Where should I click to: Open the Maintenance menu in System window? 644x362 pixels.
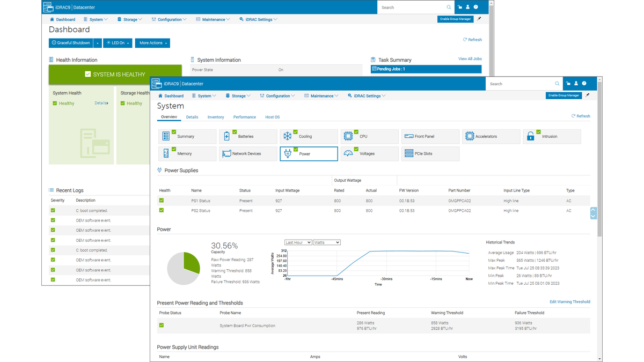coord(321,96)
